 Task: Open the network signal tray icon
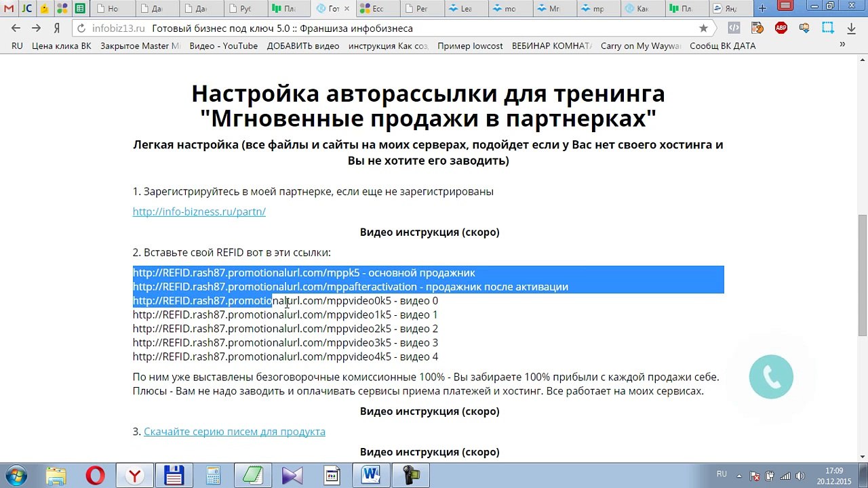point(784,476)
